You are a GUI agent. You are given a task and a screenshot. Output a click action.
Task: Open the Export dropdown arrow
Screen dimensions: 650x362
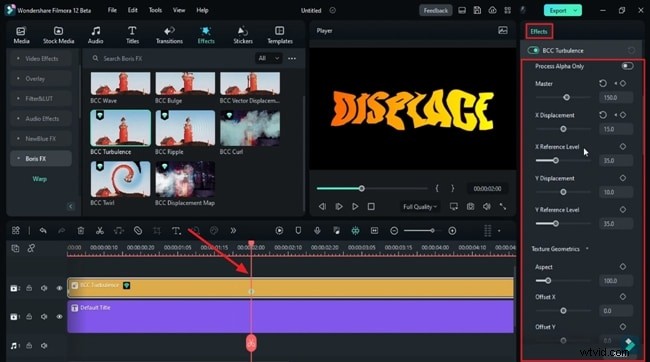tap(576, 10)
